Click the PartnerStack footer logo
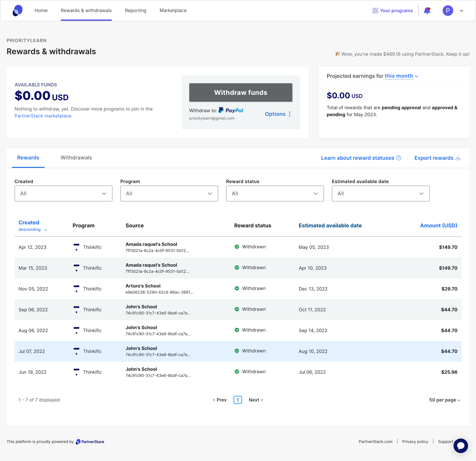This screenshot has width=476, height=461. 90,442
